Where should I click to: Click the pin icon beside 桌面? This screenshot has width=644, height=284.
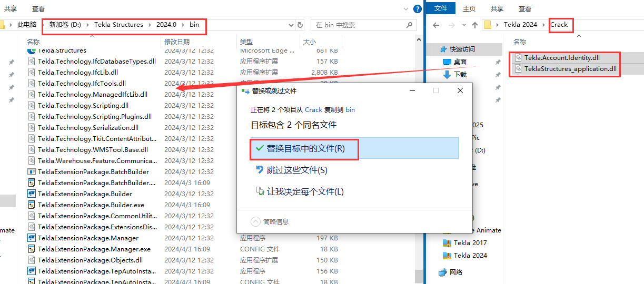pyautogui.click(x=498, y=62)
